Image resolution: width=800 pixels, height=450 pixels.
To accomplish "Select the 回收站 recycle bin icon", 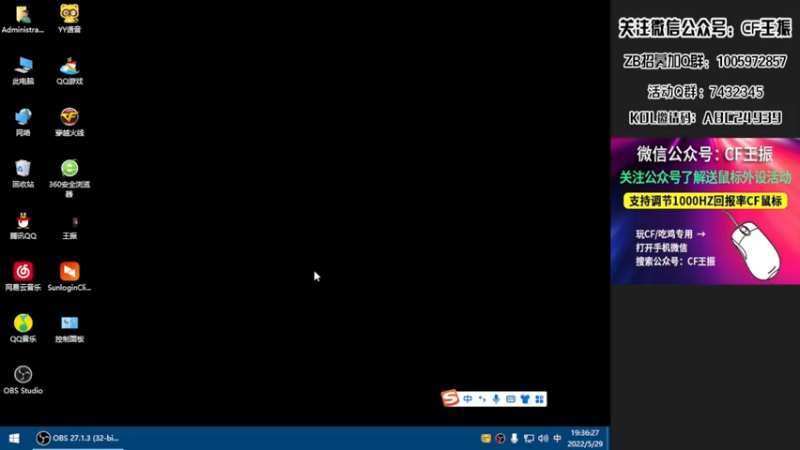I will (x=23, y=174).
